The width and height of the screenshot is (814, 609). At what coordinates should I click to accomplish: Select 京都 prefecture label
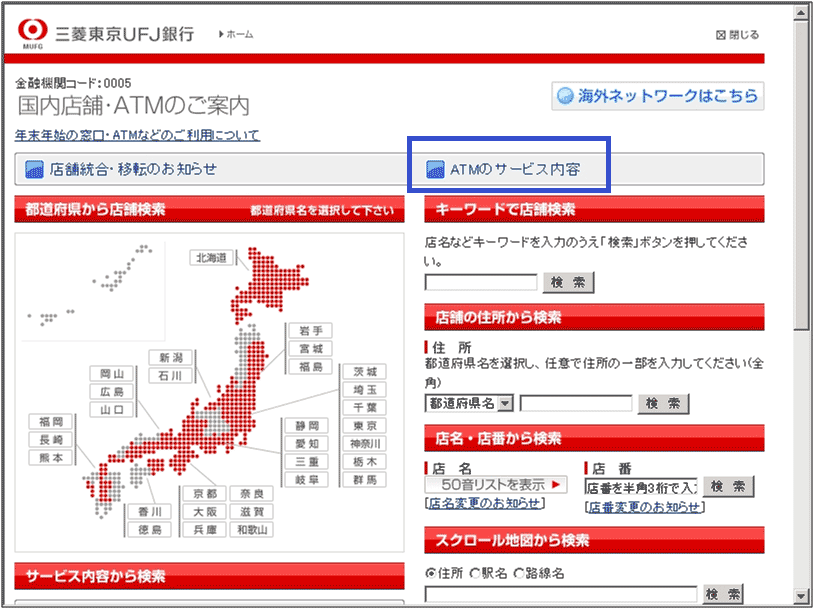(205, 493)
